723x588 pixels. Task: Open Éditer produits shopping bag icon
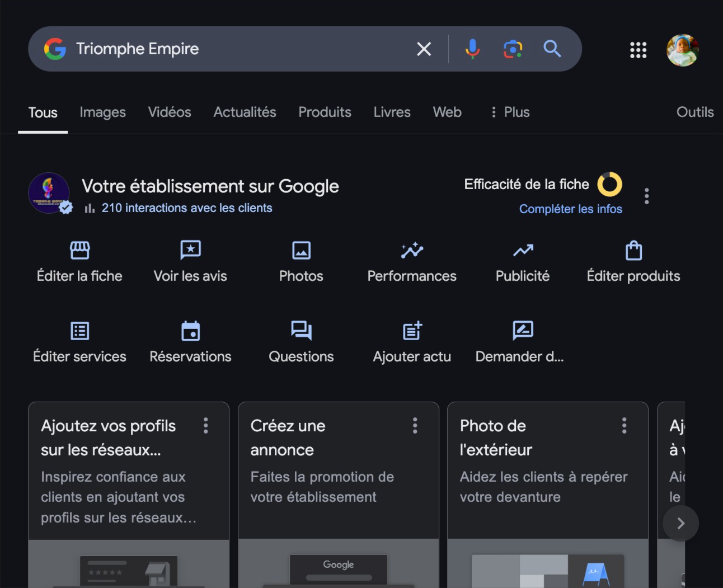(633, 250)
